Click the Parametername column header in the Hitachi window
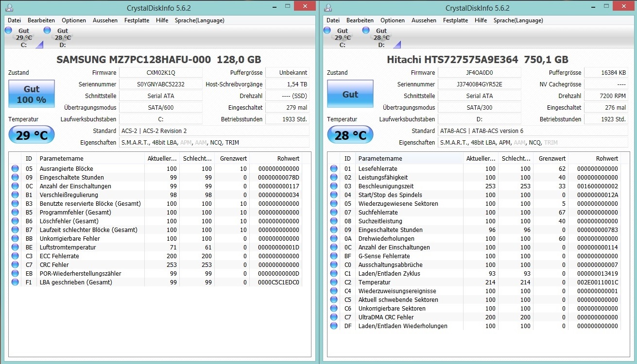The image size is (637, 364). click(410, 158)
